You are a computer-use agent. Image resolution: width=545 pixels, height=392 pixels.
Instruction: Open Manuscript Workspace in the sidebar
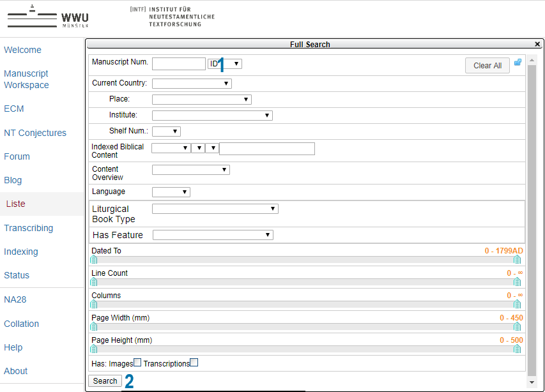26,79
